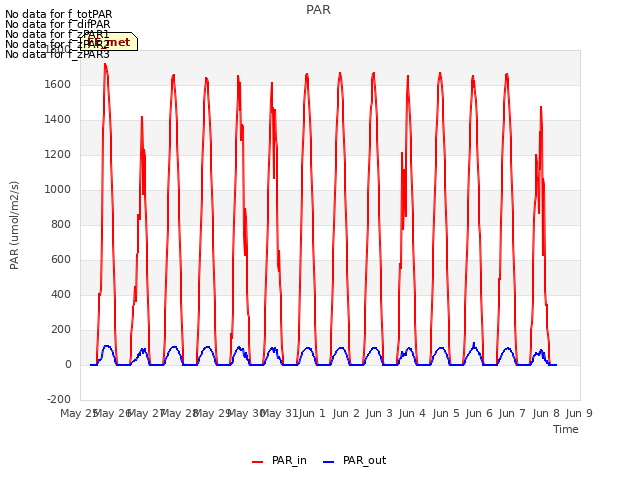640x480 pixels.
Task: Click the blue PAR_out legend color marker
Action: pyautogui.click(x=329, y=462)
